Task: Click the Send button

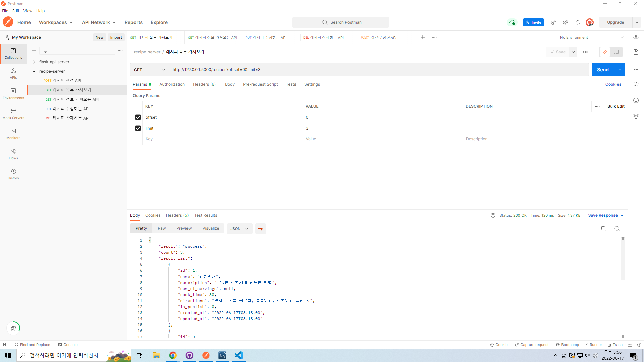Action: pos(602,70)
